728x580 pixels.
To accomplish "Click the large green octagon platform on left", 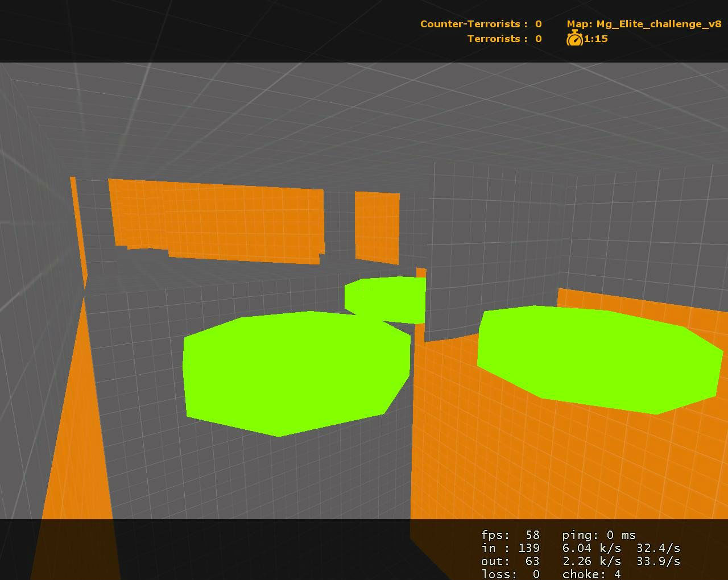I will (296, 373).
